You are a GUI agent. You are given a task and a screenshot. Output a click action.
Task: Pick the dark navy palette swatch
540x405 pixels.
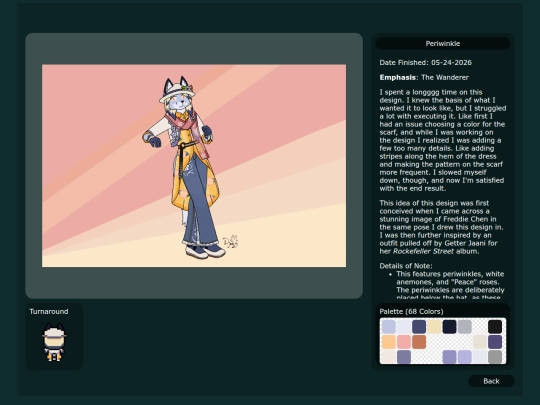(449, 327)
